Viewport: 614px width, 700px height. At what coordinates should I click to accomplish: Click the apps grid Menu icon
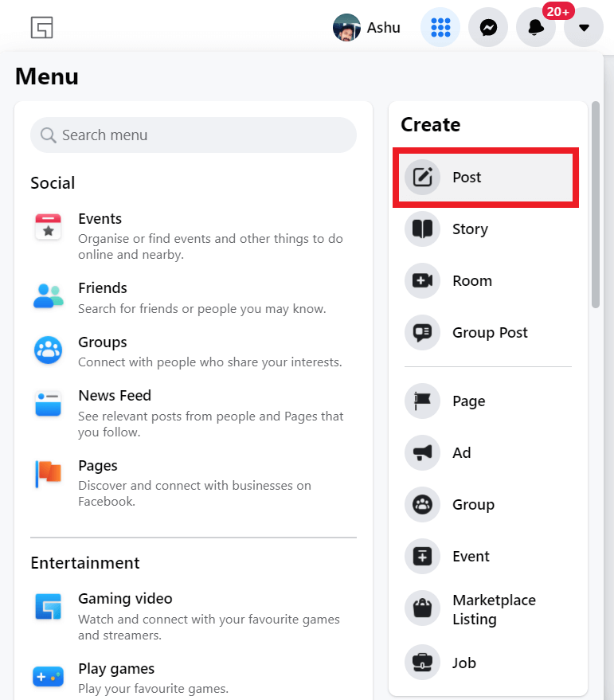[440, 26]
